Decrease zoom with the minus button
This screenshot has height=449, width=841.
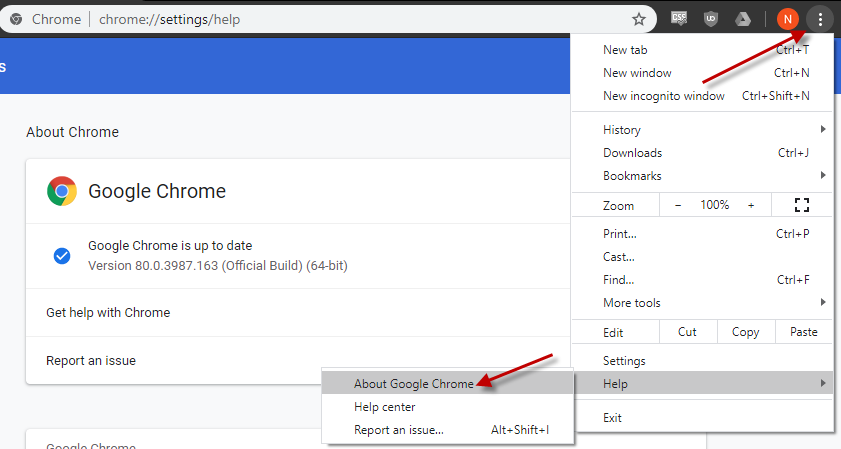click(678, 205)
